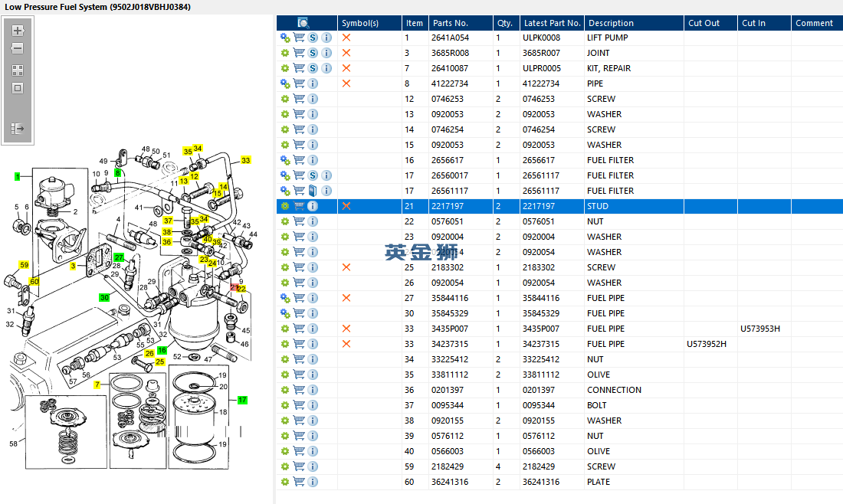
Task: Select green callout 27 on the diagram
Action: 119,257
